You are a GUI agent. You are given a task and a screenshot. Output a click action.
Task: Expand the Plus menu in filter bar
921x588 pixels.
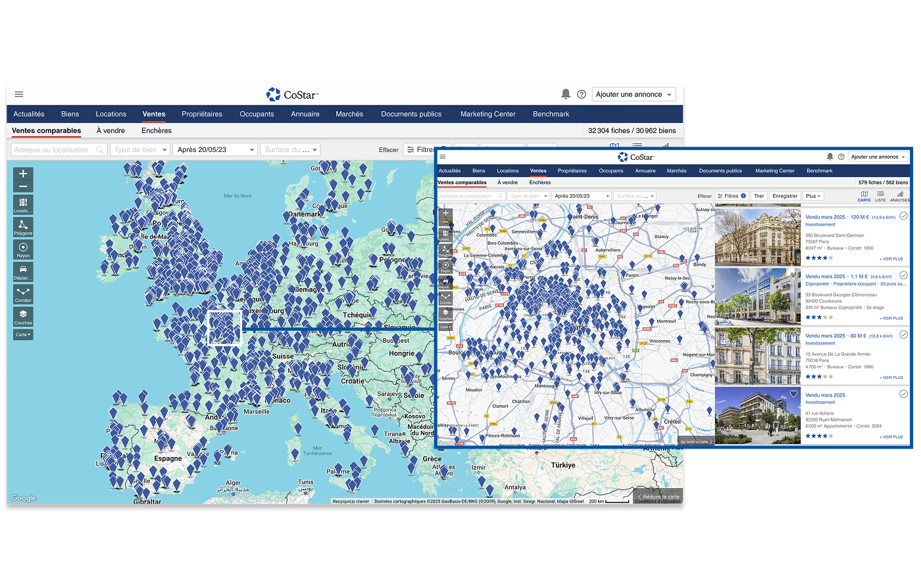click(813, 196)
